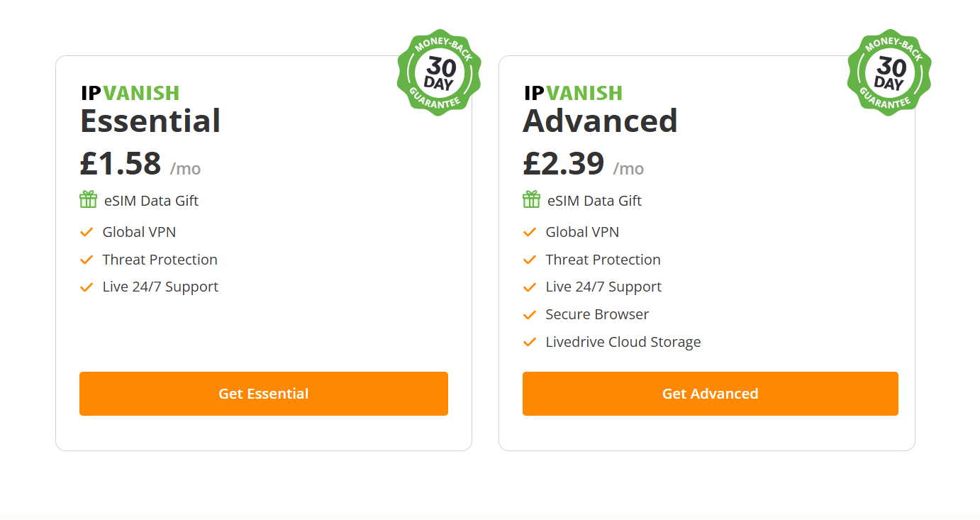Click the Livedrive Cloud Storage feature text

[x=623, y=342]
